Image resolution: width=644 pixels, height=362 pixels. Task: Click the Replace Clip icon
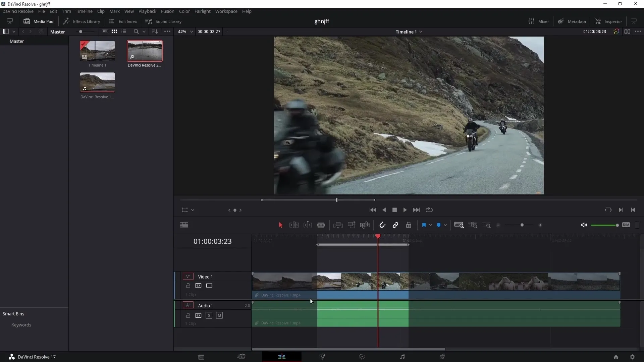[x=365, y=225]
